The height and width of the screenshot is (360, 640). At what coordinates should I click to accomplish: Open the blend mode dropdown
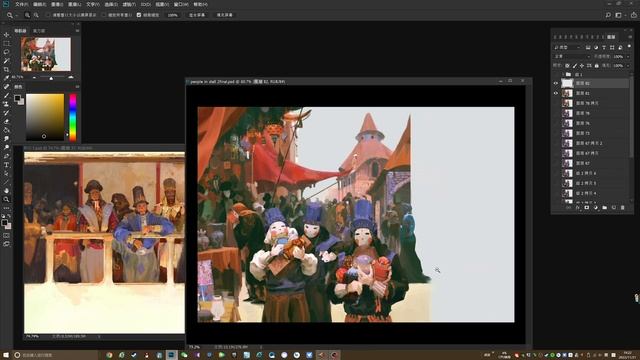tap(572, 56)
